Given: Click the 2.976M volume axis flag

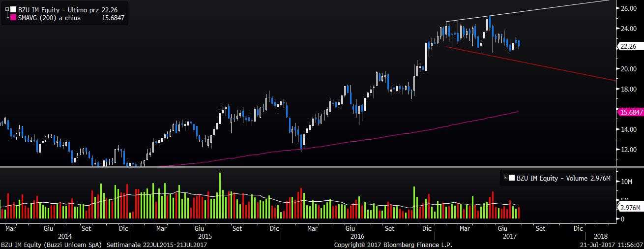Looking at the screenshot, I should (629, 208).
